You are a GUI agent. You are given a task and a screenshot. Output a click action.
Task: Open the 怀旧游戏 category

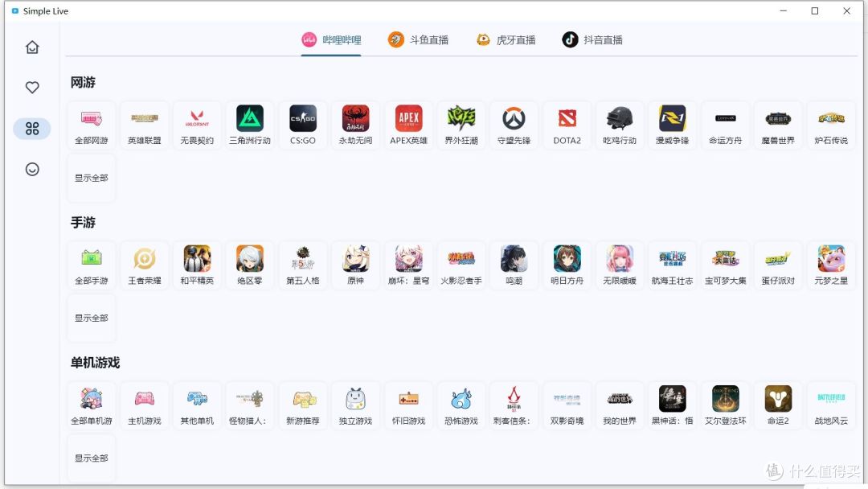tap(408, 405)
